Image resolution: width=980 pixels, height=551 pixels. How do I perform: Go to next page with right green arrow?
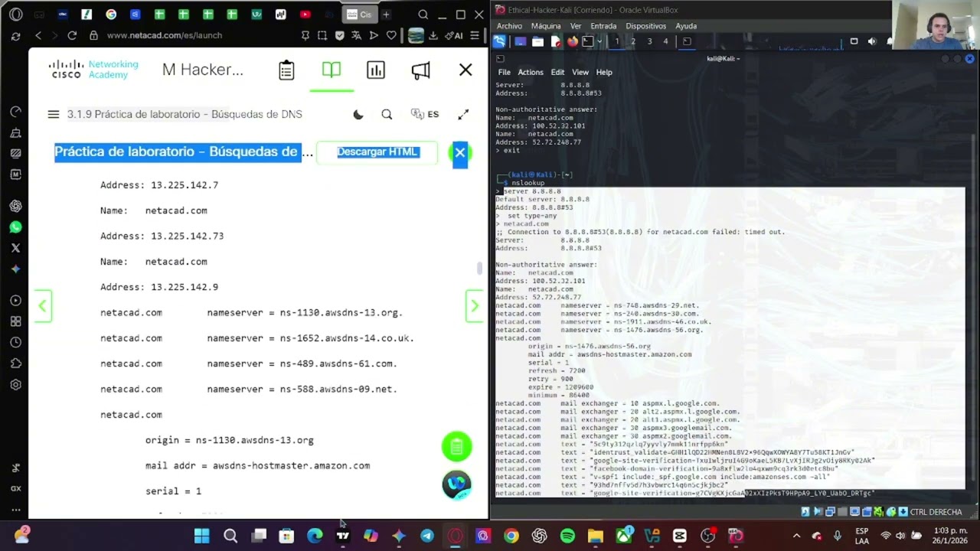[474, 306]
